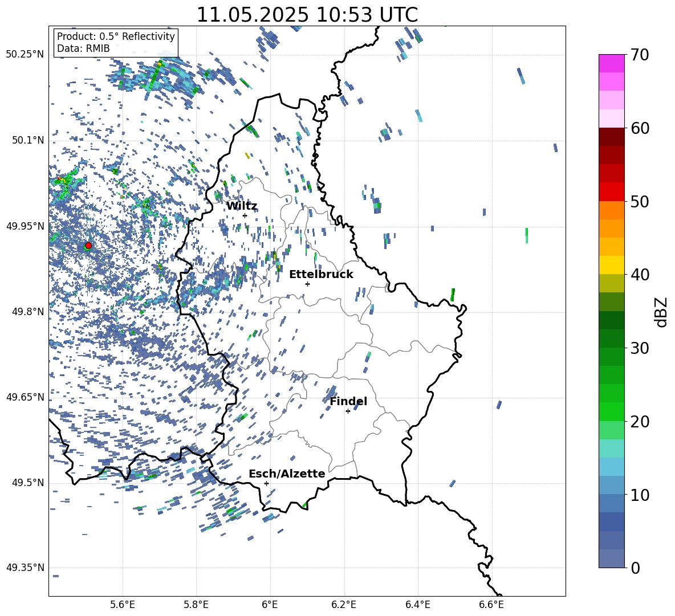Click the dBZ colorbar axis label
Viewport: 675px width, 616px height.
662,312
